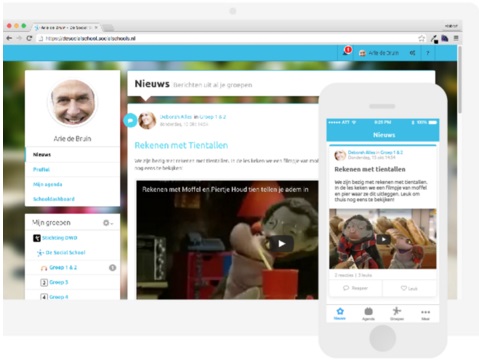Click the unread count badge beside Groep 1 & 2

[x=112, y=268]
